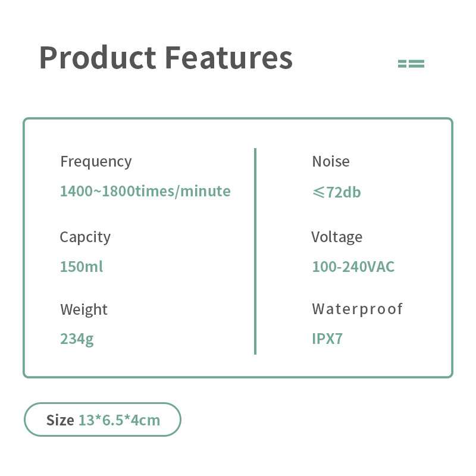Click the 234g weight value
This screenshot has height=476, width=476.
click(77, 339)
